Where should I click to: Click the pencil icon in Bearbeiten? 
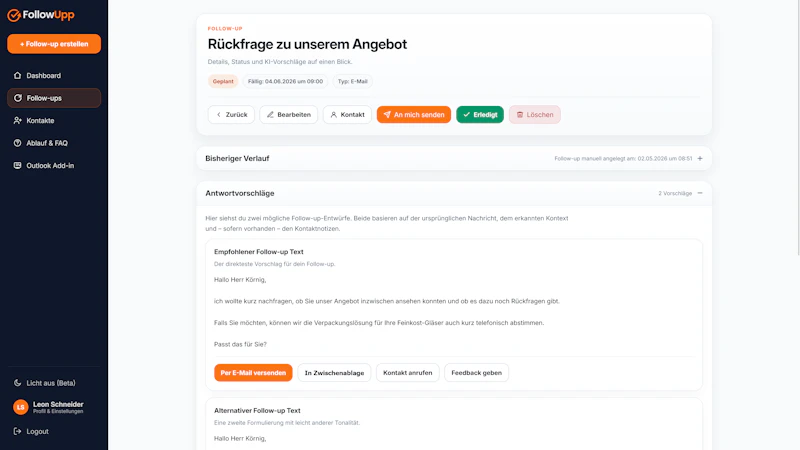(270, 115)
